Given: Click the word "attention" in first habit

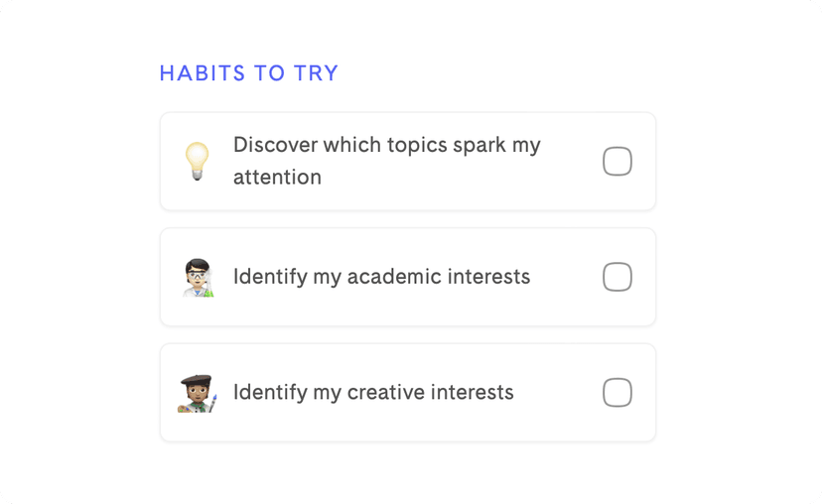Looking at the screenshot, I should click(277, 177).
